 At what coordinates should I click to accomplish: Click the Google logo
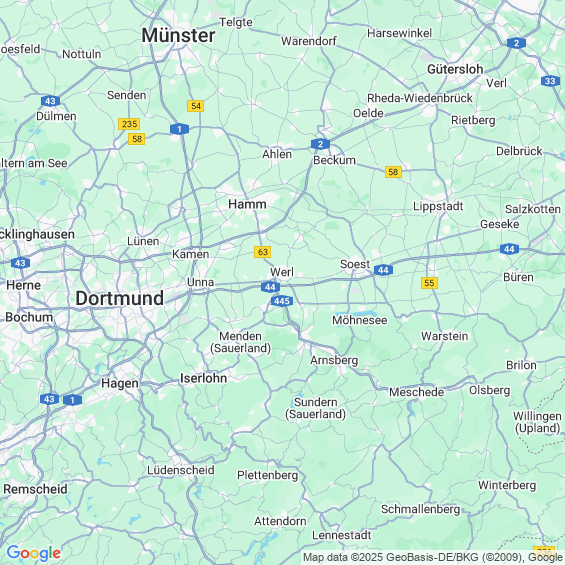click(34, 553)
